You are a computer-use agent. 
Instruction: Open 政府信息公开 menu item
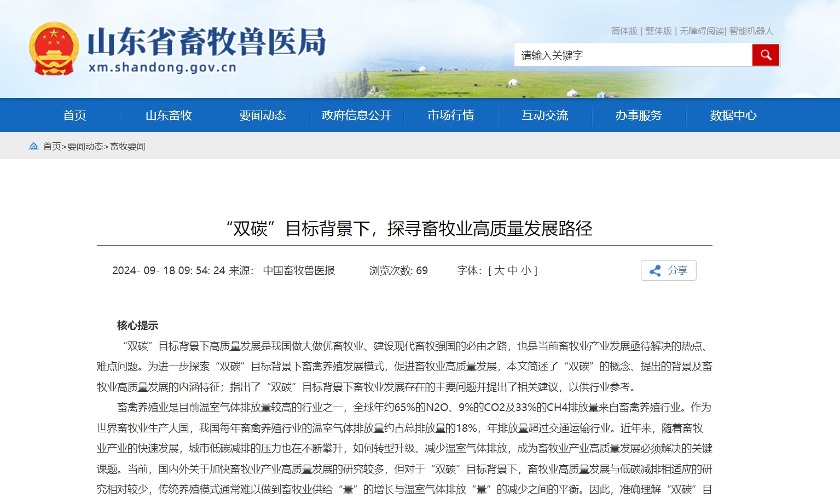tap(357, 115)
